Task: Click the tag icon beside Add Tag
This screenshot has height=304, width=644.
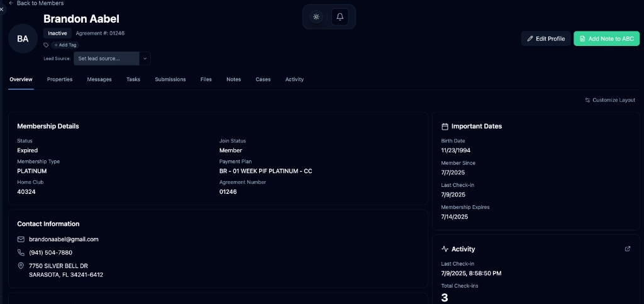Action: tap(46, 45)
